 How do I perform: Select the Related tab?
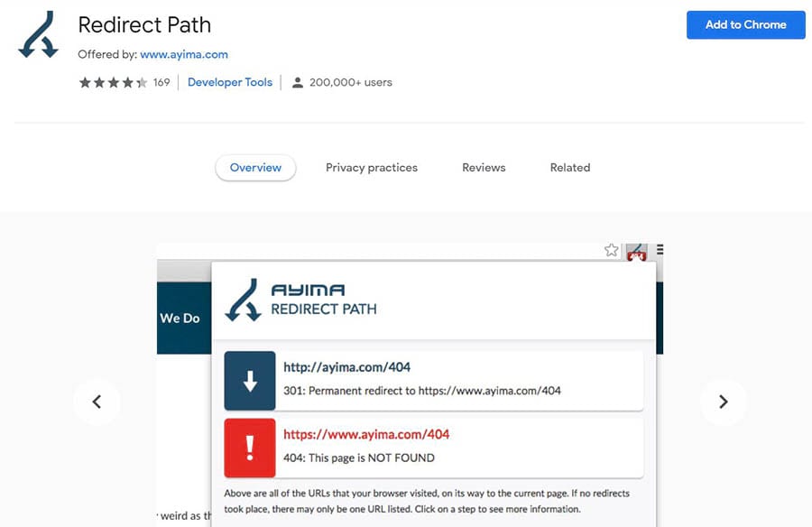[570, 168]
